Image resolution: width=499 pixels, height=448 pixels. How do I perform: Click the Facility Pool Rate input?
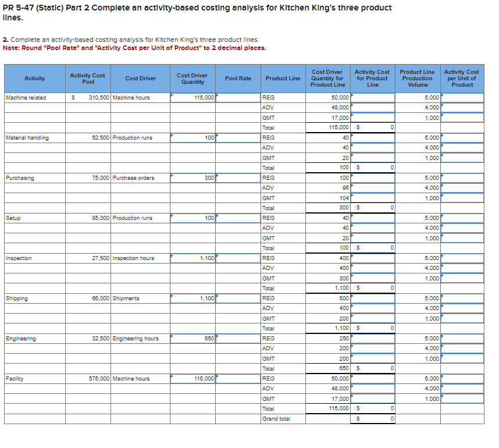tap(238, 379)
